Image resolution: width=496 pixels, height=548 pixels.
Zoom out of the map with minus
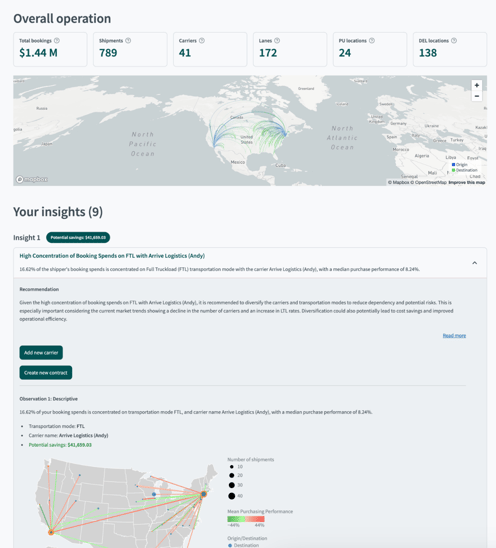(x=477, y=96)
